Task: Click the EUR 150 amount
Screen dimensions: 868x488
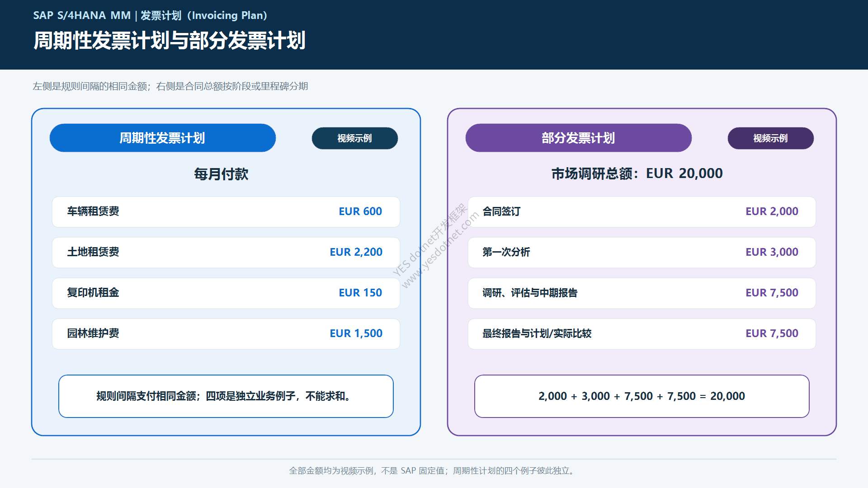Action: pos(360,293)
